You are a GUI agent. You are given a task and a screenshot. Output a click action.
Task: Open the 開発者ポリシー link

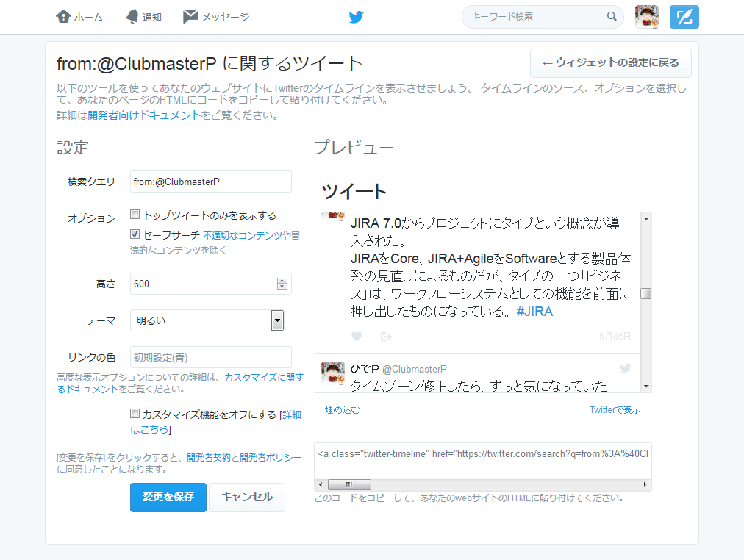pos(271,457)
